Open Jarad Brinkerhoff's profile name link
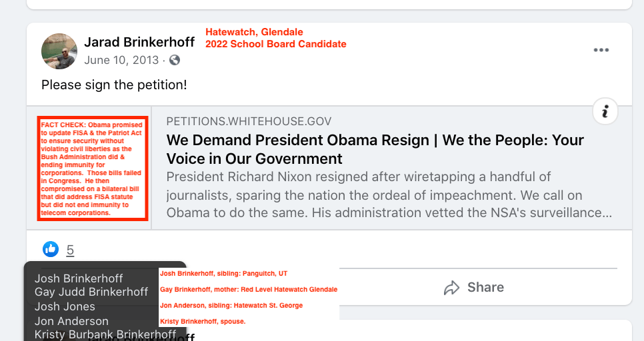Image resolution: width=644 pixels, height=341 pixels. click(139, 42)
